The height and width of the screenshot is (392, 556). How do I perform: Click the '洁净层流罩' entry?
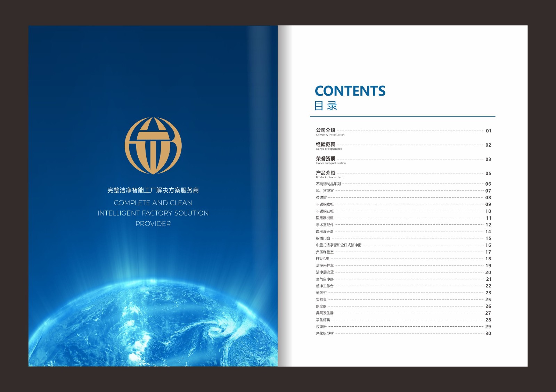325,272
